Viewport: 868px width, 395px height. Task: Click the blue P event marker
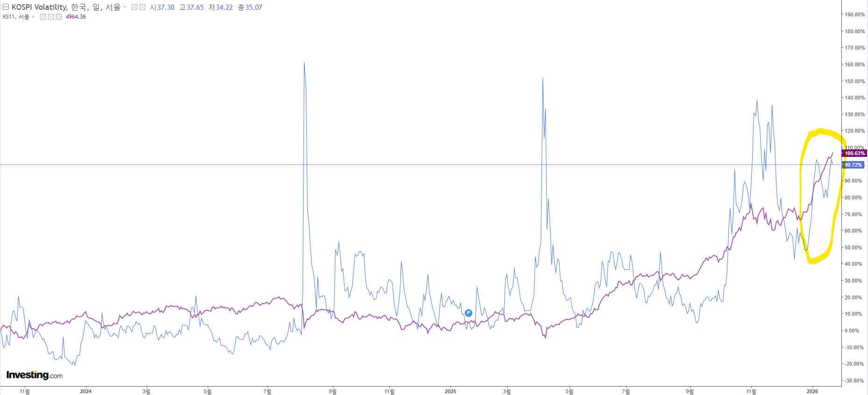click(x=468, y=313)
